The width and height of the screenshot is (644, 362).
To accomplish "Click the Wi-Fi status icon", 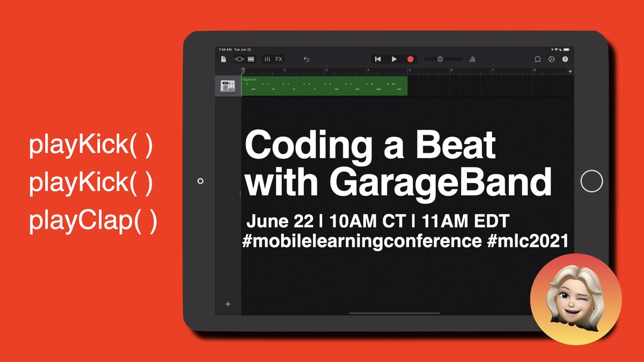I will coord(557,49).
